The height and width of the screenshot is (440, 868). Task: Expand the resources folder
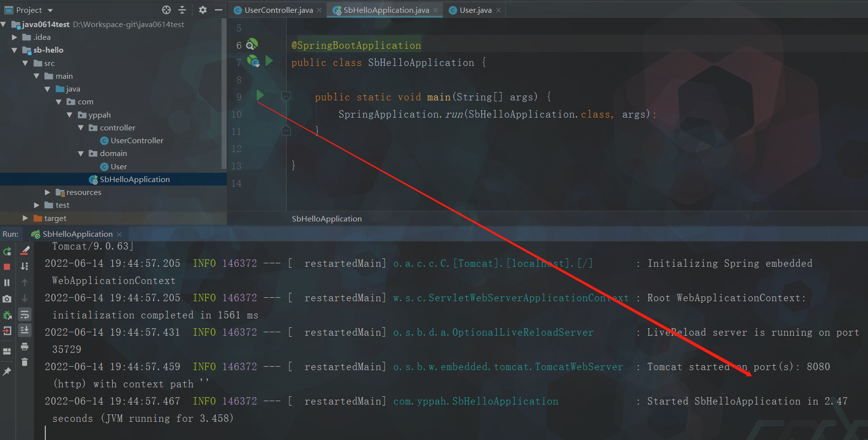tap(47, 192)
